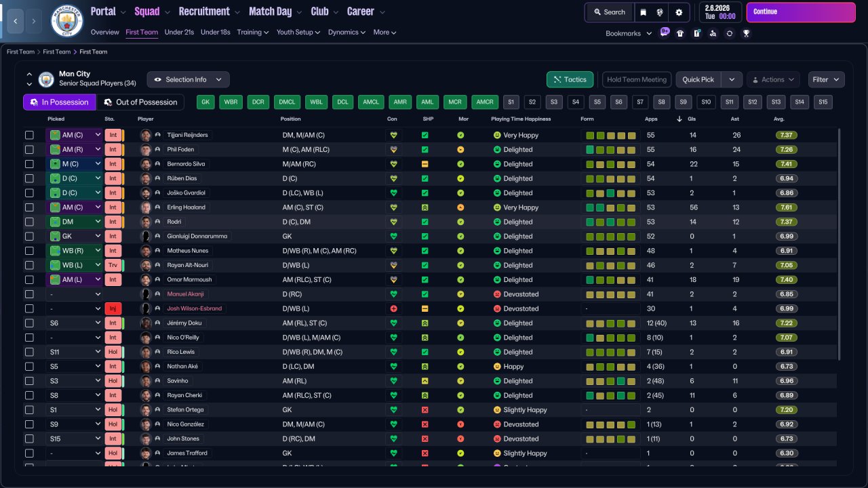Open the Actions dropdown

click(773, 79)
